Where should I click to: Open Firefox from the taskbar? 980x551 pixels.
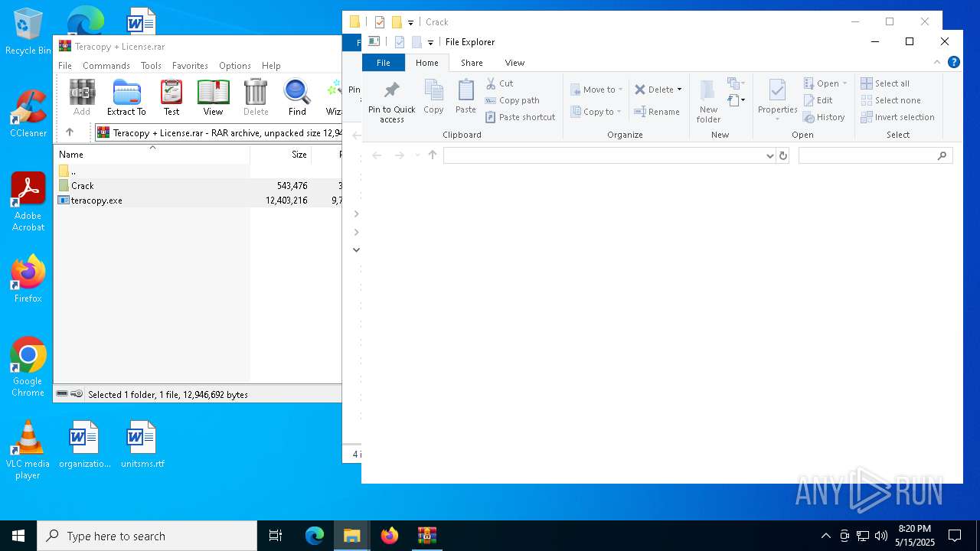[389, 536]
